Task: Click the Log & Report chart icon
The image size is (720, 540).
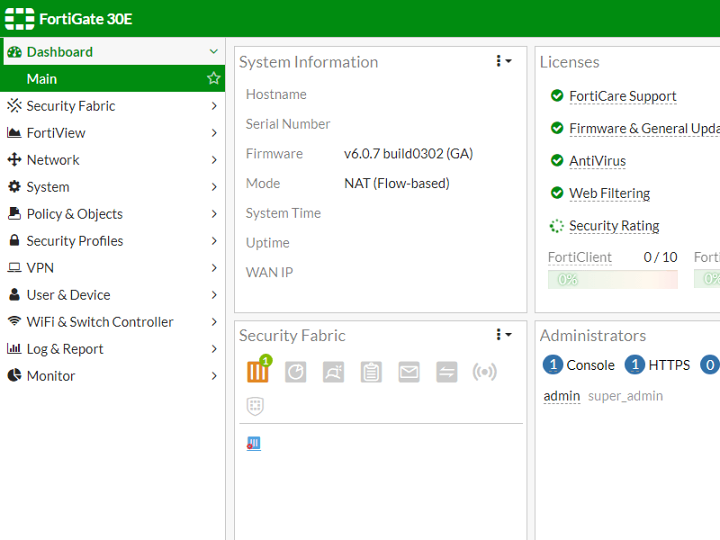Action: coord(14,349)
